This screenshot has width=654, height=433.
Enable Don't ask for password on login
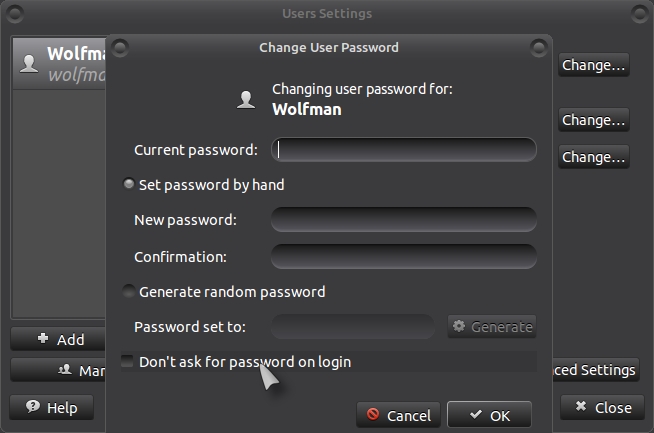pyautogui.click(x=127, y=361)
